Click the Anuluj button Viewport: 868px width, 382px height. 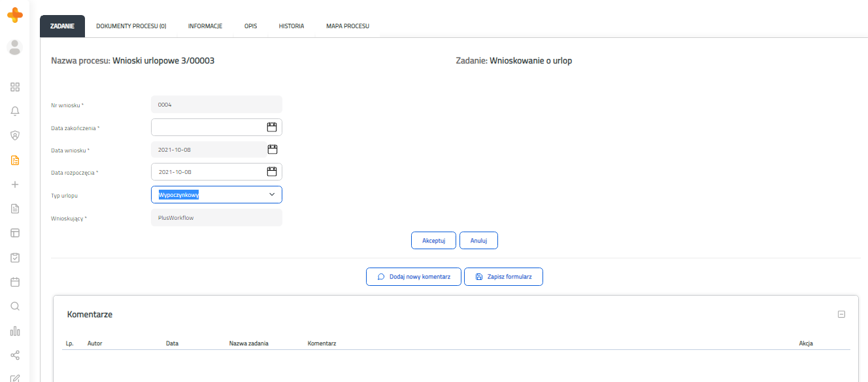[x=478, y=241]
